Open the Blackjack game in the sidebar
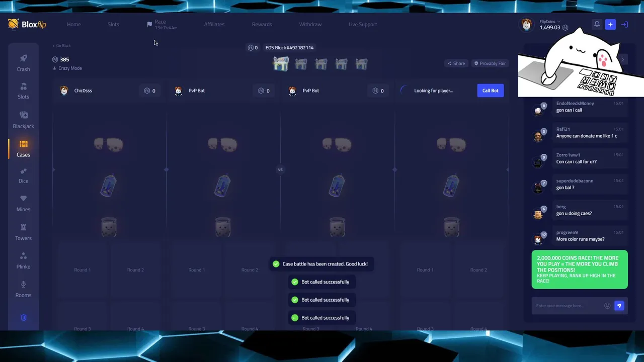Screen dimensions: 644x362 pos(23,120)
